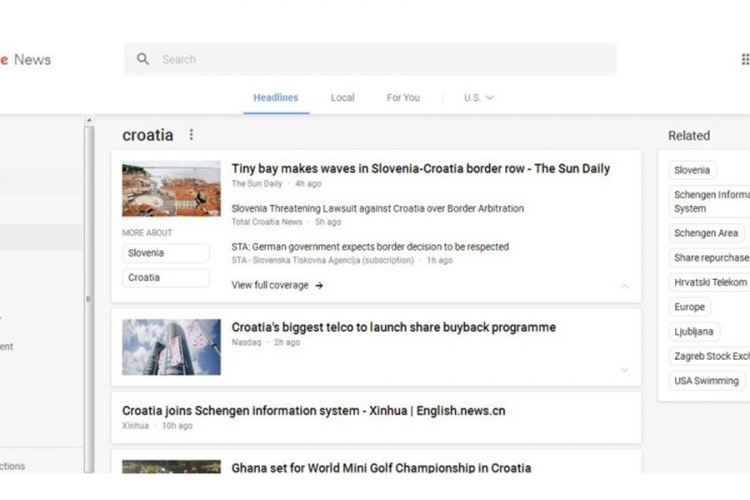The image size is (750, 500).
Task: Switch to the For You tab
Action: click(403, 98)
